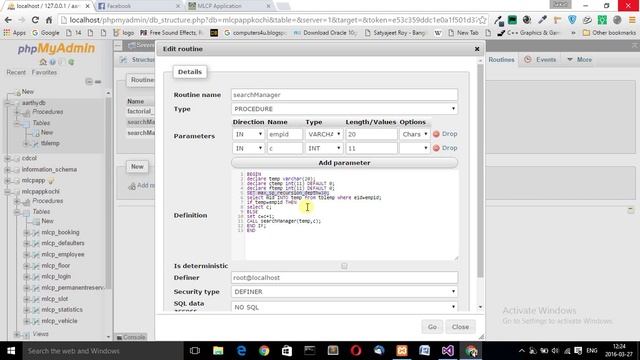
Task: Select the mlcp_statistics table
Action: [62, 310]
